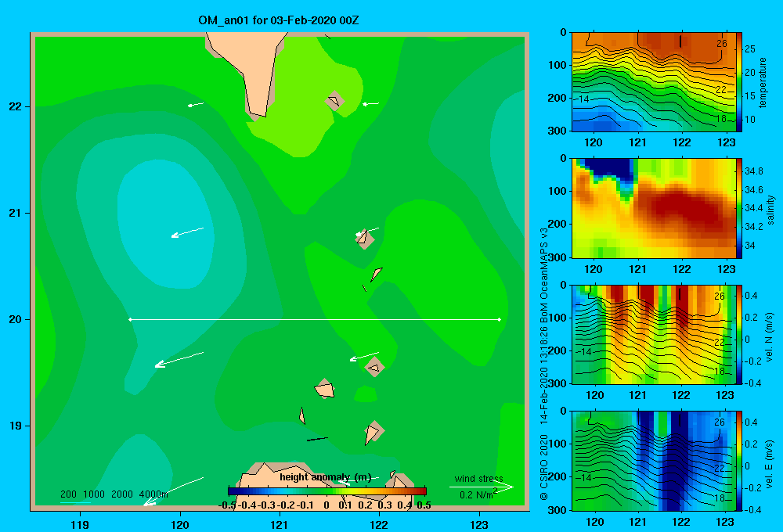
Task: Click the '-14' contour label in temperature panel
Action: point(583,99)
